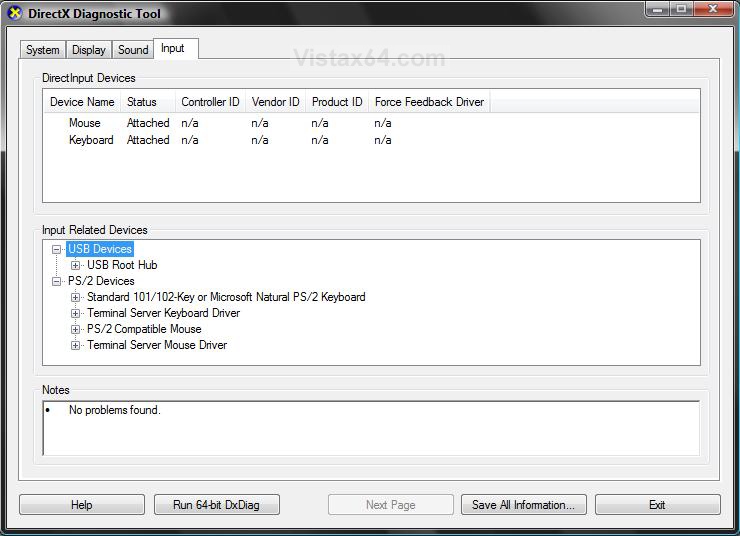
Task: Collapse the USB Devices tree node
Action: 57,249
